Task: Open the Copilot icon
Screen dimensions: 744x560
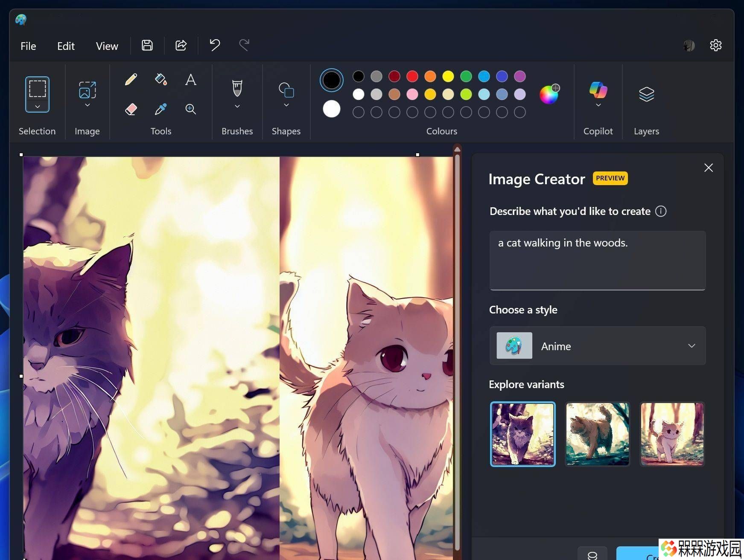Action: (x=598, y=90)
